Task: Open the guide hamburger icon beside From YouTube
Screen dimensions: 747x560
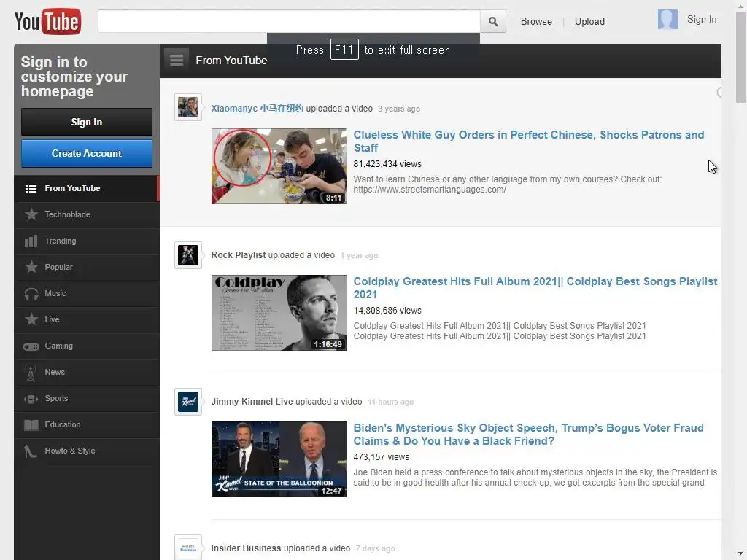Action: pyautogui.click(x=177, y=61)
